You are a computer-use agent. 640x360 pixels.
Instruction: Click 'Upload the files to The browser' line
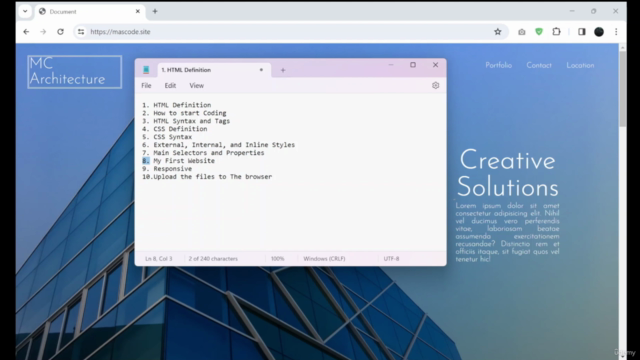pyautogui.click(x=213, y=177)
